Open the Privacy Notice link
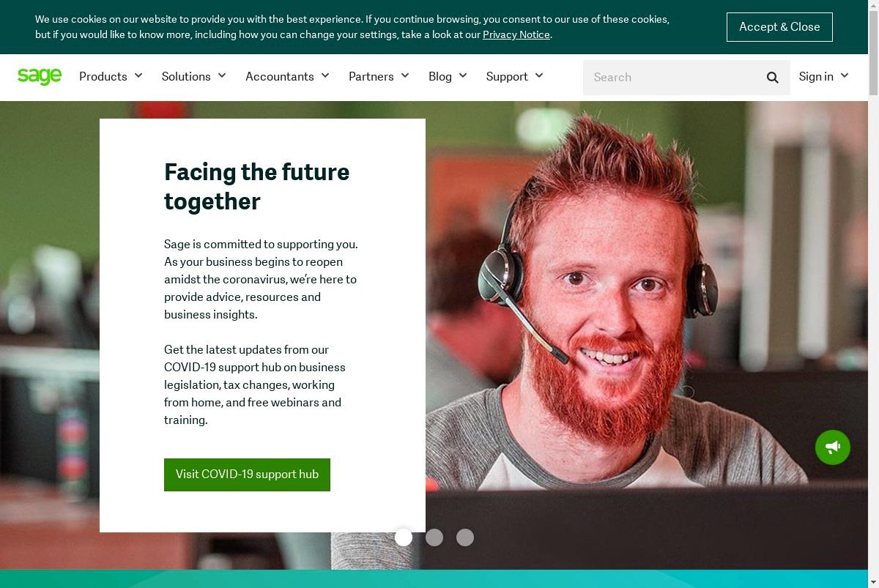 tap(516, 34)
